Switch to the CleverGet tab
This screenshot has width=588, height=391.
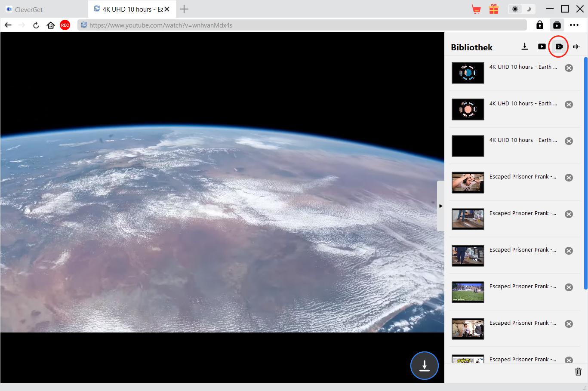[x=28, y=9]
